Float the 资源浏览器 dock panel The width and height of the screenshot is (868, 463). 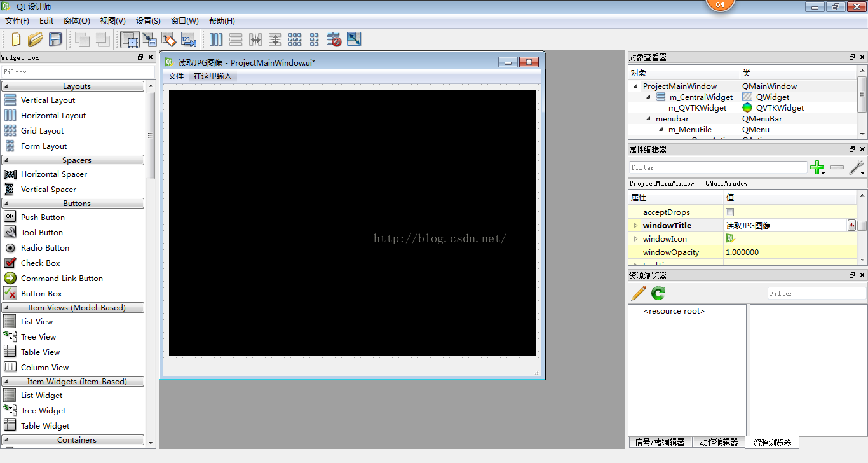(x=852, y=275)
